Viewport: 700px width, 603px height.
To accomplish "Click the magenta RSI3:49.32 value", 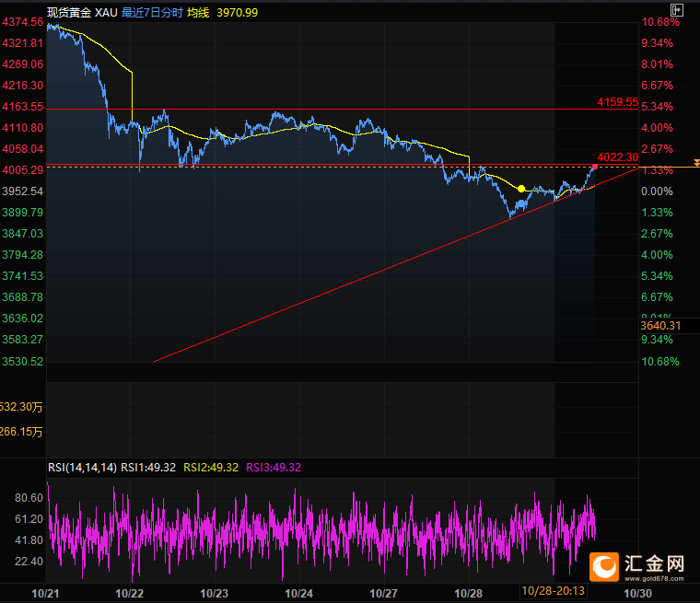I will click(x=274, y=468).
